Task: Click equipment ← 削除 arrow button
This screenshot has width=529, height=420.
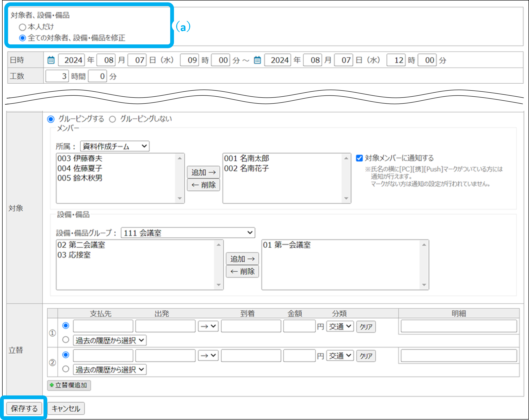Action: (242, 271)
